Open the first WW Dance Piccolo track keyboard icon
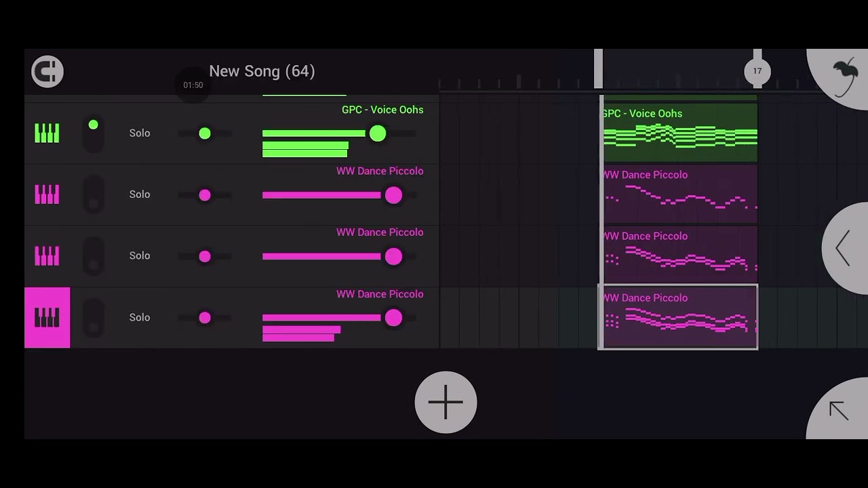The height and width of the screenshot is (488, 868). (47, 195)
